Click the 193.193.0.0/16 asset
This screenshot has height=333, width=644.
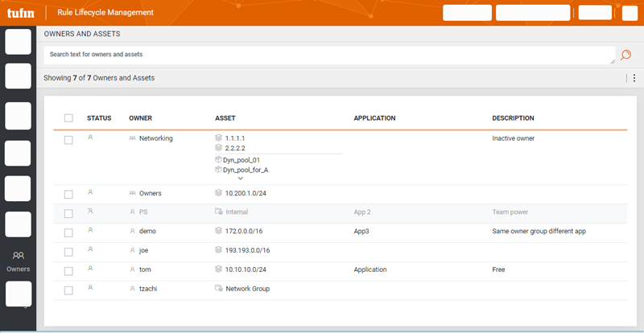(x=248, y=250)
